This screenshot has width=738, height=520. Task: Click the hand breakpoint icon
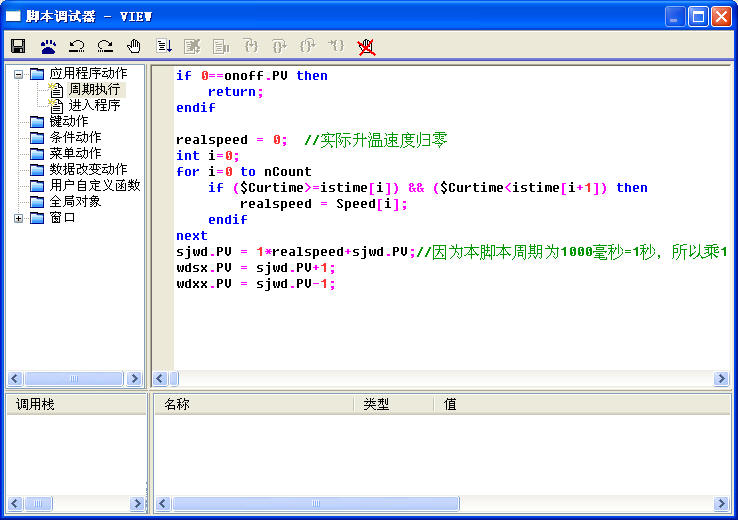point(134,46)
